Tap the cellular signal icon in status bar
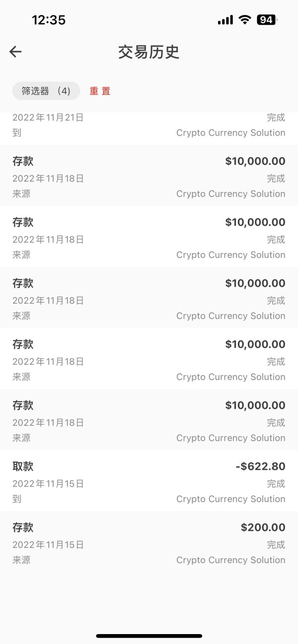This screenshot has width=298, height=644. tap(225, 20)
